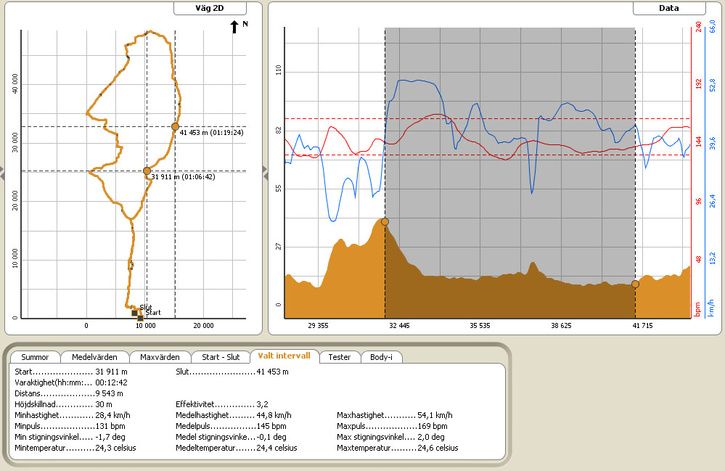Collapse the left panel edge arrow
Image resolution: width=725 pixels, height=471 pixels.
click(3, 173)
